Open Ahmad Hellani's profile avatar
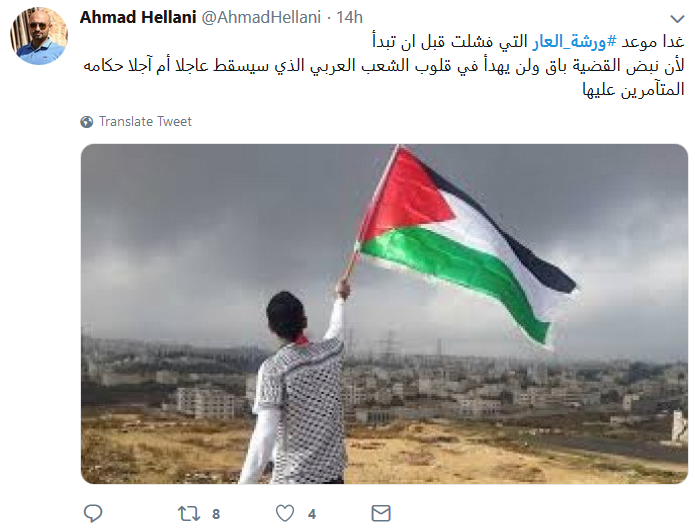The height and width of the screenshot is (531, 695). tap(39, 36)
